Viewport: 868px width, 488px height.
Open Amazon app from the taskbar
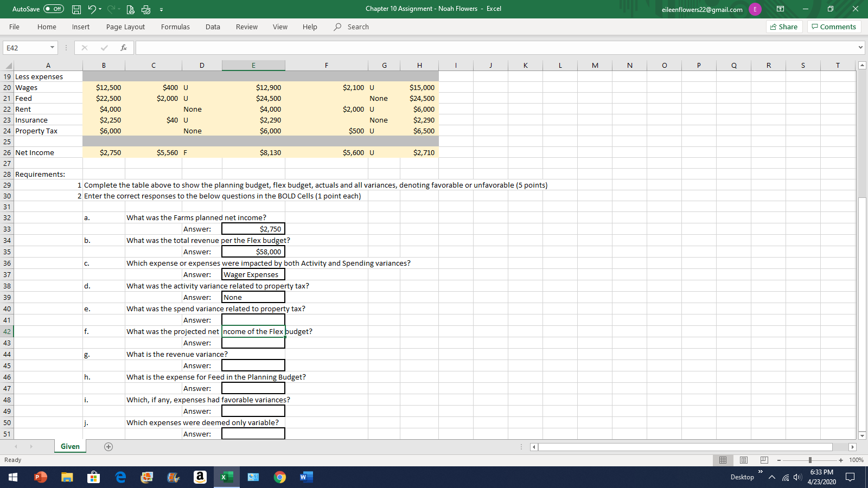[x=200, y=477]
